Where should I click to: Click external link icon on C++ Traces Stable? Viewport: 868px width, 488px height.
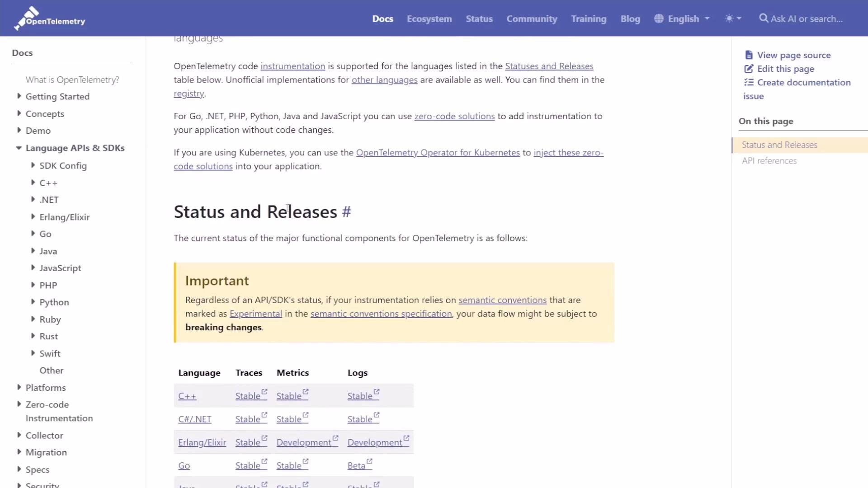point(264,392)
